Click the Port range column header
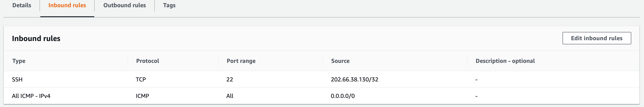This screenshot has height=107, width=644. click(241, 61)
